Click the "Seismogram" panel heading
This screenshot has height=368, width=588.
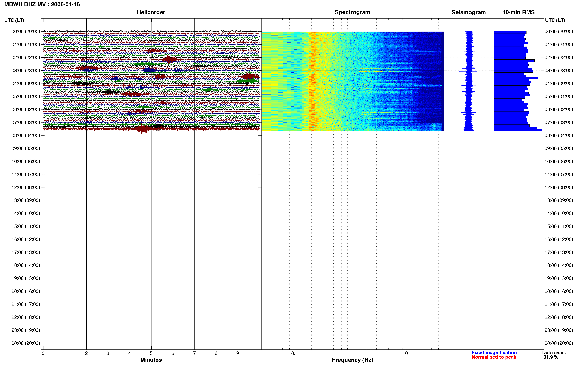tap(468, 12)
